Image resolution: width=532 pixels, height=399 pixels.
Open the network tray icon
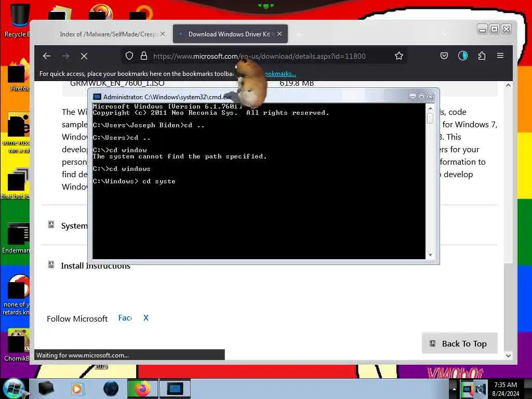tap(468, 389)
